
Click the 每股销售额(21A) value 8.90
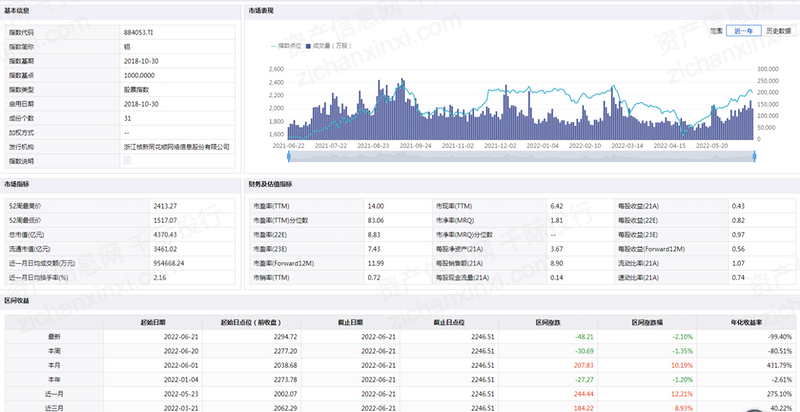(557, 263)
